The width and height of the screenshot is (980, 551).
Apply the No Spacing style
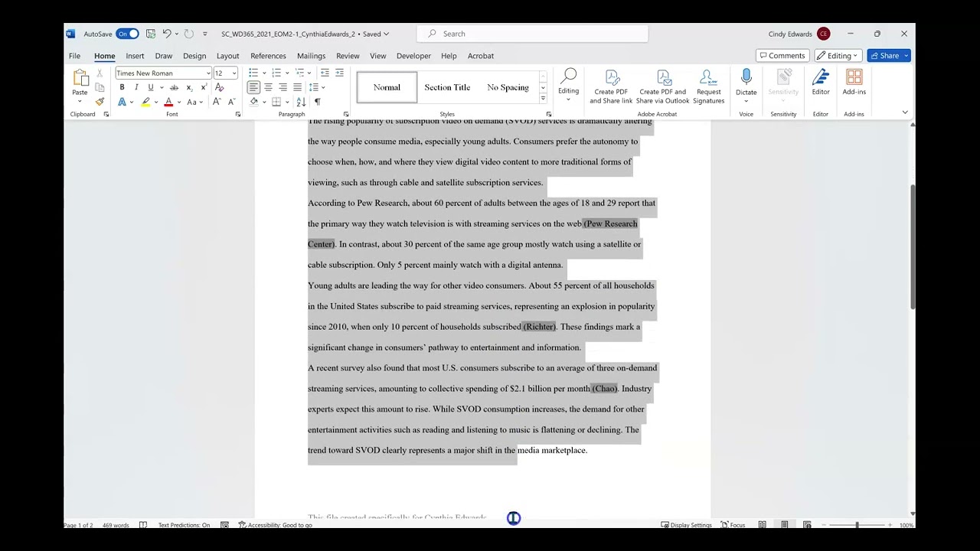pyautogui.click(x=508, y=87)
